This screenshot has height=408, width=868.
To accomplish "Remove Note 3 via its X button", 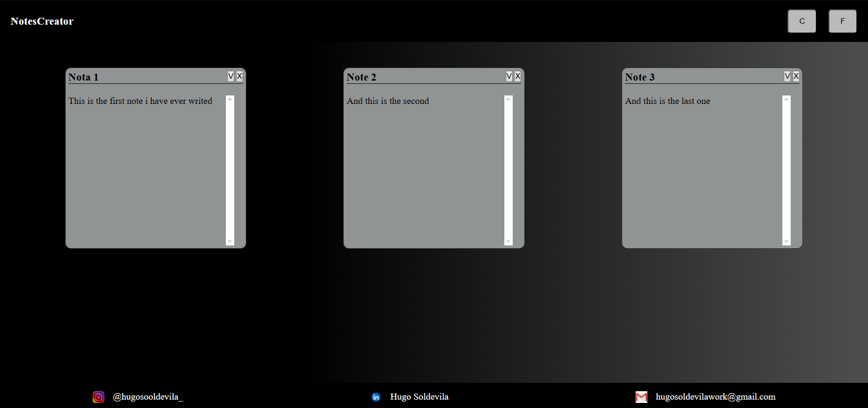I will pyautogui.click(x=796, y=76).
